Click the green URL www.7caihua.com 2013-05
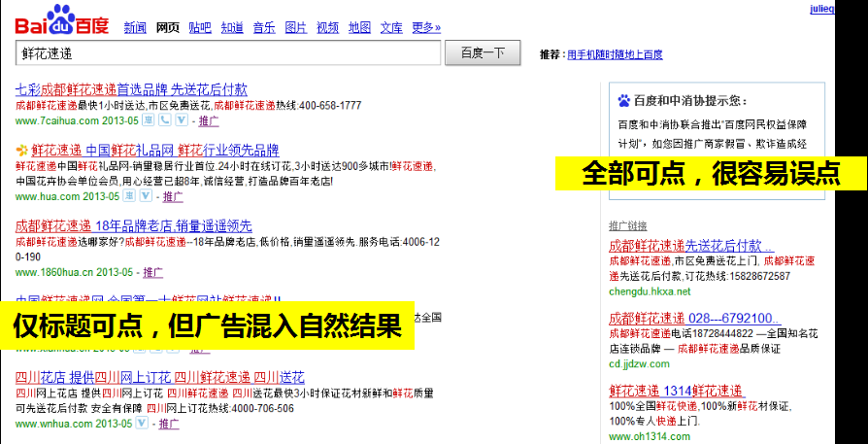This screenshot has height=444, width=868. click(78, 120)
